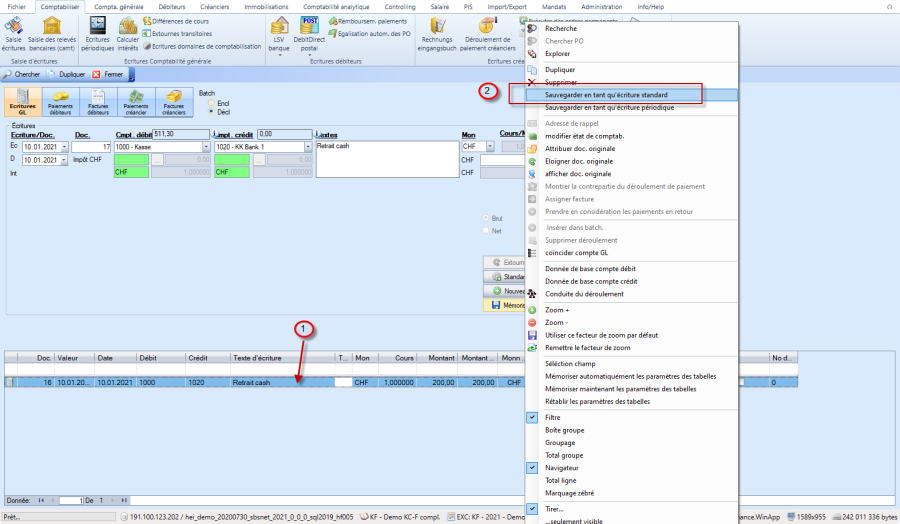This screenshot has width=900, height=524.
Task: Click the Dupliquer toolbar button
Action: coord(67,75)
